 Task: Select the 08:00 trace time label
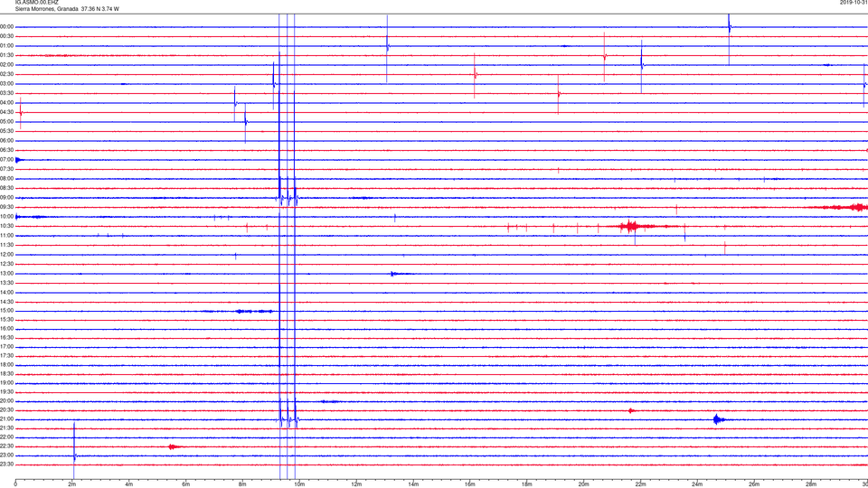[x=6, y=179]
